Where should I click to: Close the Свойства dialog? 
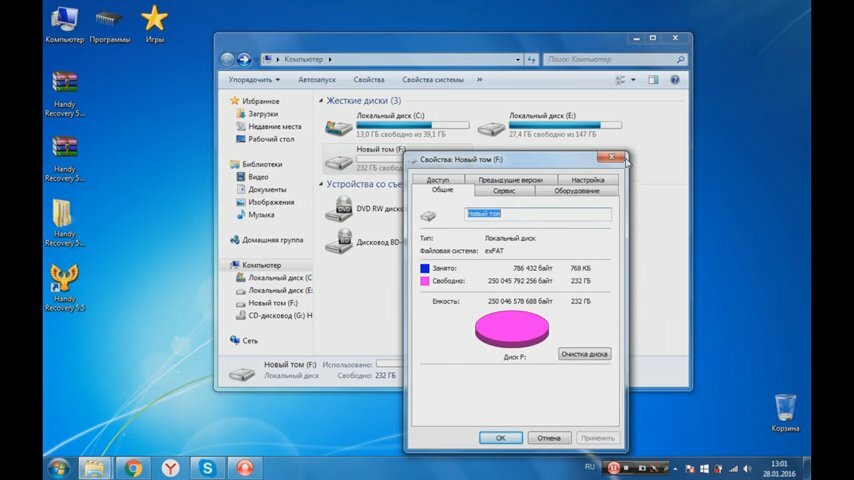(x=611, y=157)
